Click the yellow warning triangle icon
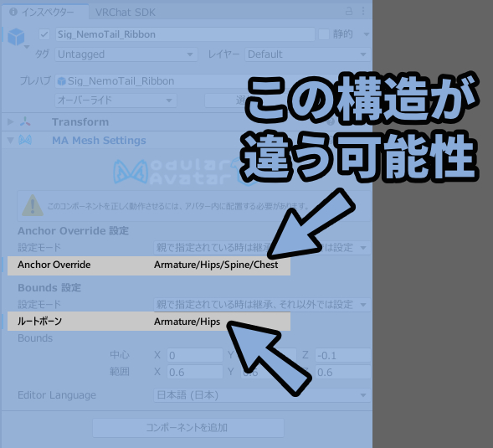 click(x=33, y=205)
